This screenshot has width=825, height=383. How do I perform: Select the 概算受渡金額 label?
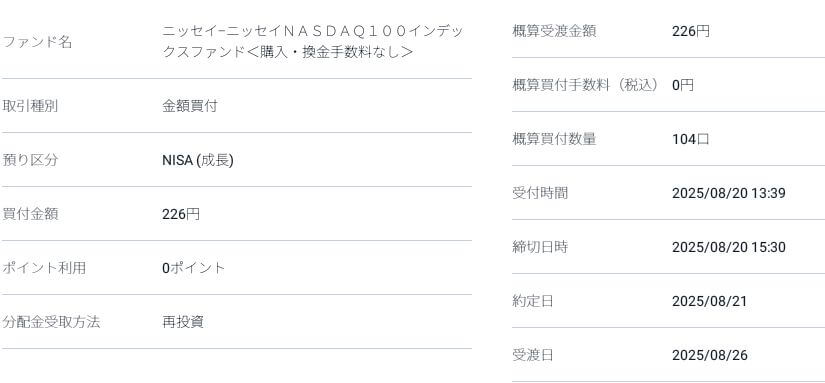pyautogui.click(x=554, y=31)
